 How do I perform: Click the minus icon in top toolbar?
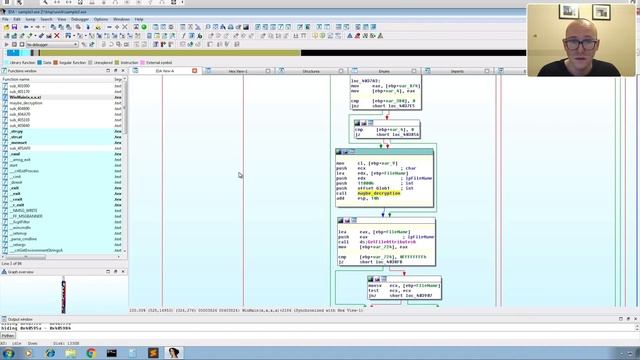(x=109, y=27)
